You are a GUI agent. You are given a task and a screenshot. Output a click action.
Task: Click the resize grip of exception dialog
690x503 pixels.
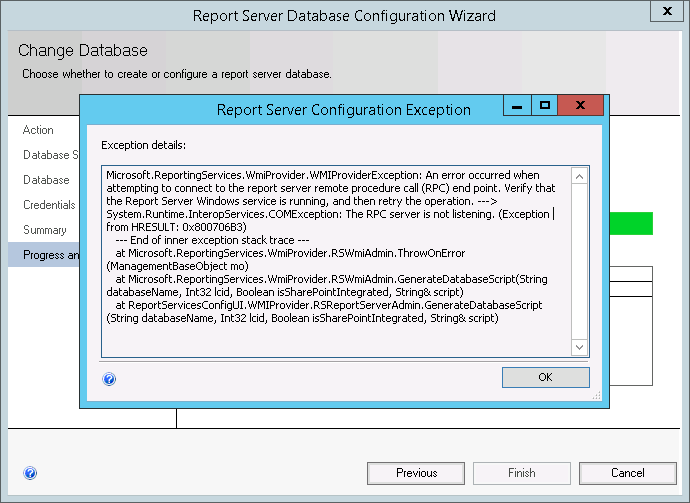pyautogui.click(x=597, y=396)
